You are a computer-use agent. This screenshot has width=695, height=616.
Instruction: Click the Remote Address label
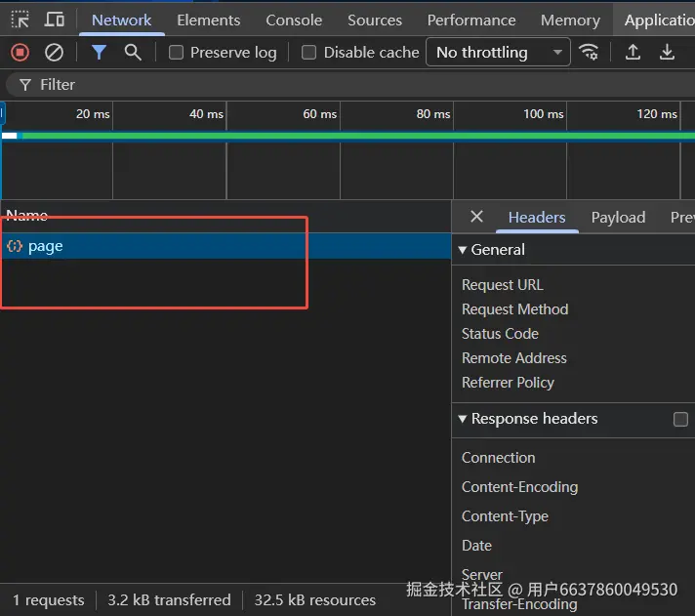(514, 358)
